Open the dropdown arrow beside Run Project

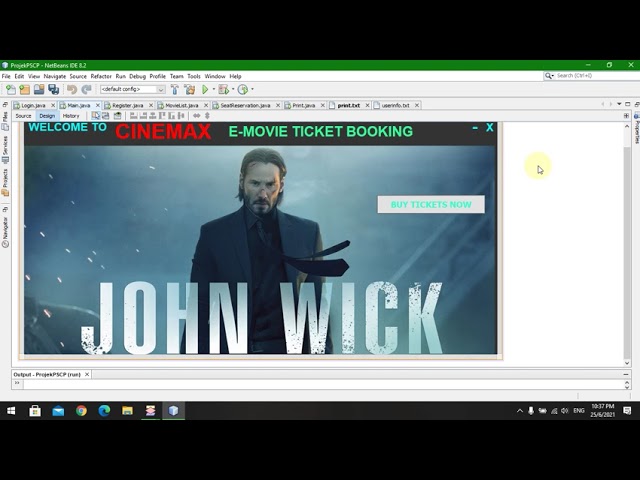pyautogui.click(x=213, y=89)
